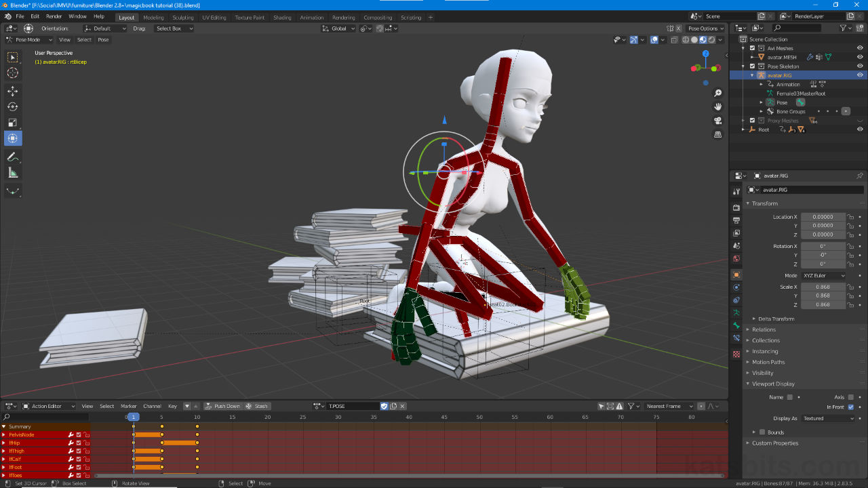This screenshot has width=868, height=488.
Task: Switch to the Modeling workspace tab
Action: point(153,18)
